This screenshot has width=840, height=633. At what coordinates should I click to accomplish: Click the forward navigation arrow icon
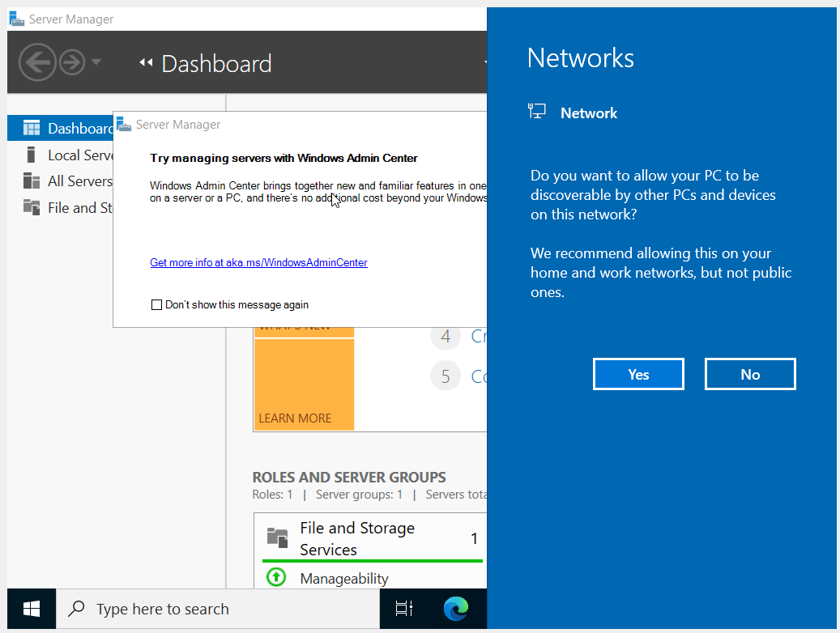click(72, 62)
